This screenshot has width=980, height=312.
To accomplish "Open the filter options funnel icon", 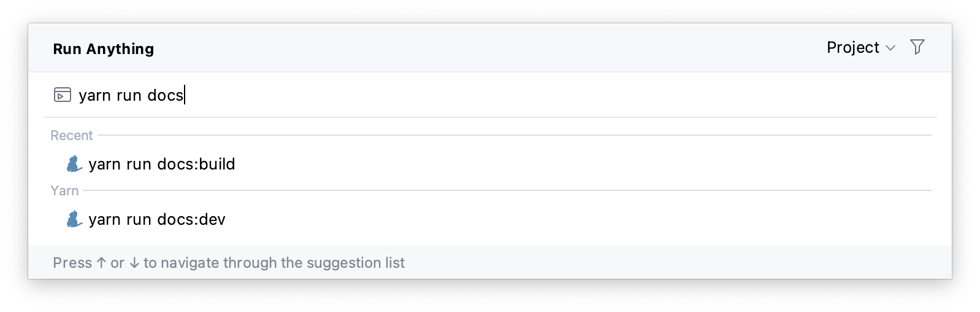I will click(x=917, y=47).
